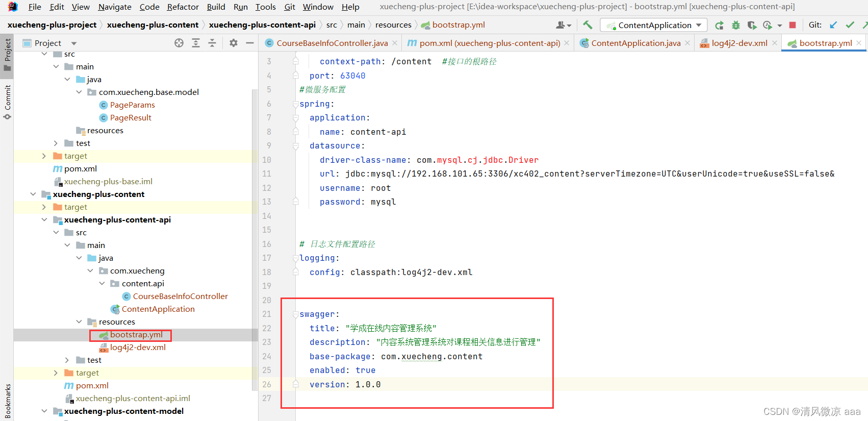
Task: Close the log4j2-dev.xml editor tab
Action: point(775,43)
